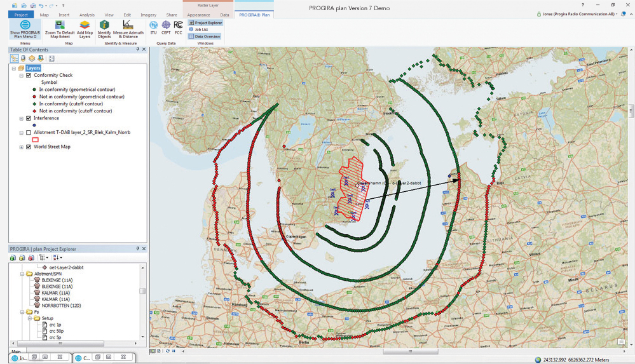Switch to List By Selection view
The width and height of the screenshot is (635, 364).
[x=32, y=58]
